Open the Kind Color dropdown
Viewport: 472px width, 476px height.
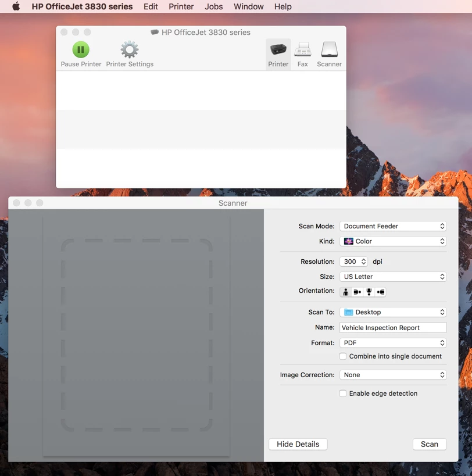coord(393,241)
